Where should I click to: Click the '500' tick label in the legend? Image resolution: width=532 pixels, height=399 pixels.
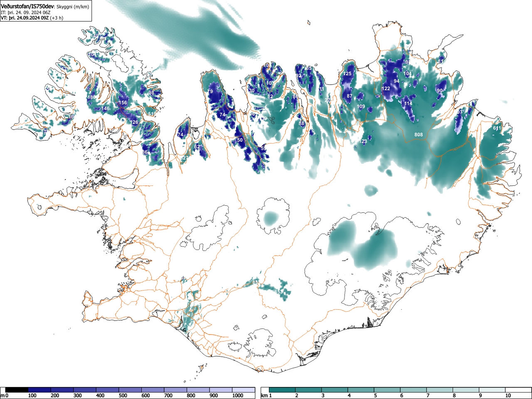click(x=123, y=396)
